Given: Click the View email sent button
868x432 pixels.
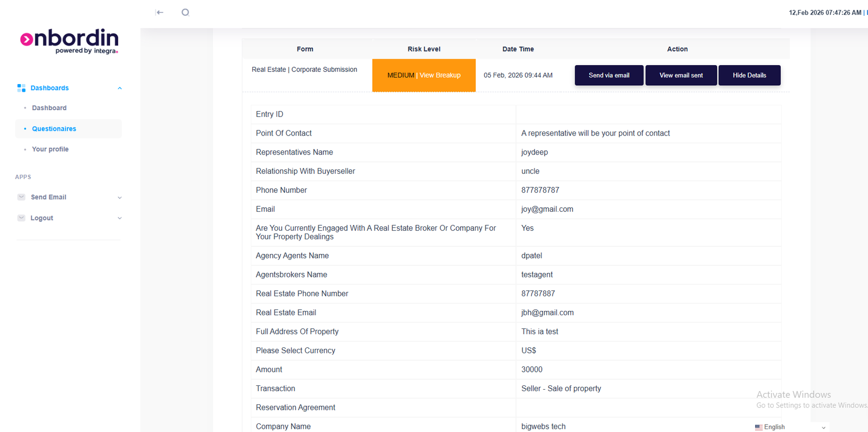Looking at the screenshot, I should [x=681, y=75].
